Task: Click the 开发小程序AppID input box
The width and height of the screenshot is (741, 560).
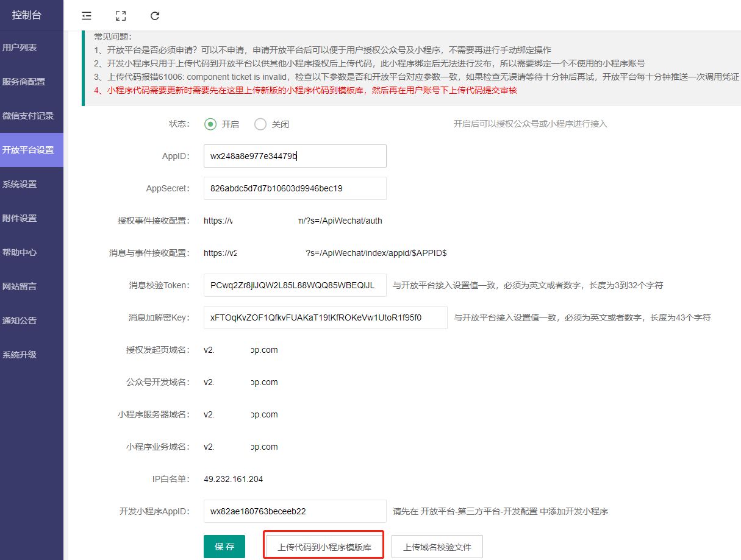Action: (x=295, y=511)
